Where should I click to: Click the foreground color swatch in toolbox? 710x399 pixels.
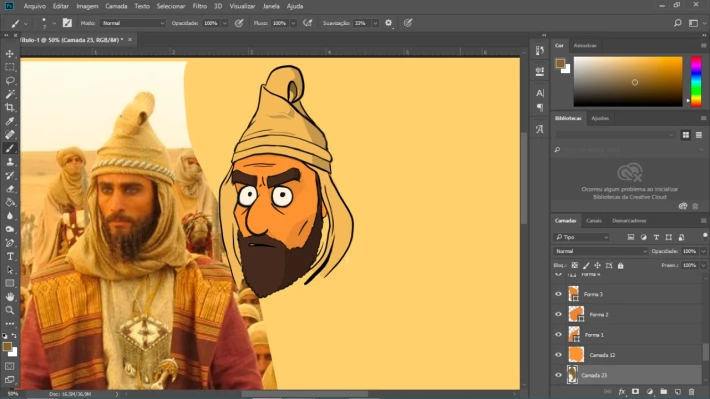(7, 347)
